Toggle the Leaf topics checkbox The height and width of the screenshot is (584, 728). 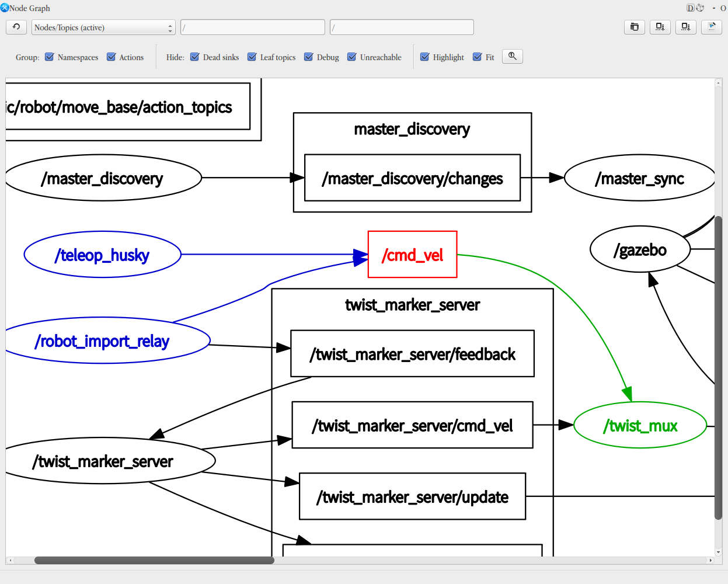[252, 57]
